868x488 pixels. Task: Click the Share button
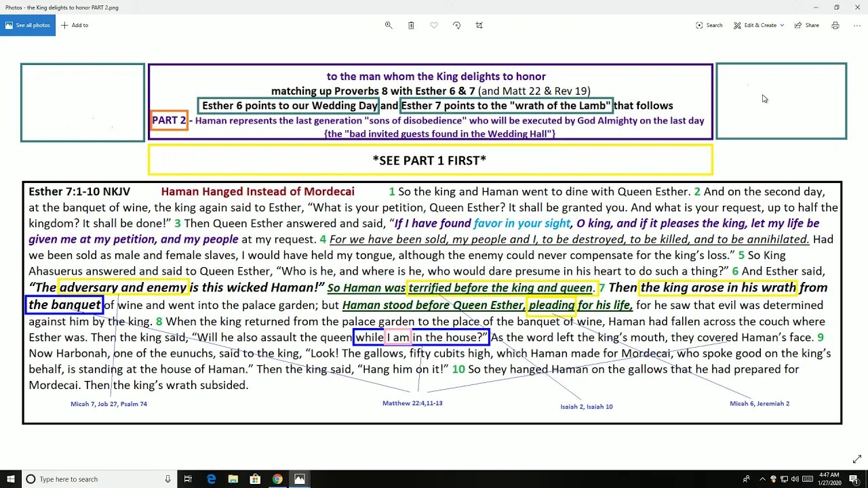pyautogui.click(x=807, y=25)
